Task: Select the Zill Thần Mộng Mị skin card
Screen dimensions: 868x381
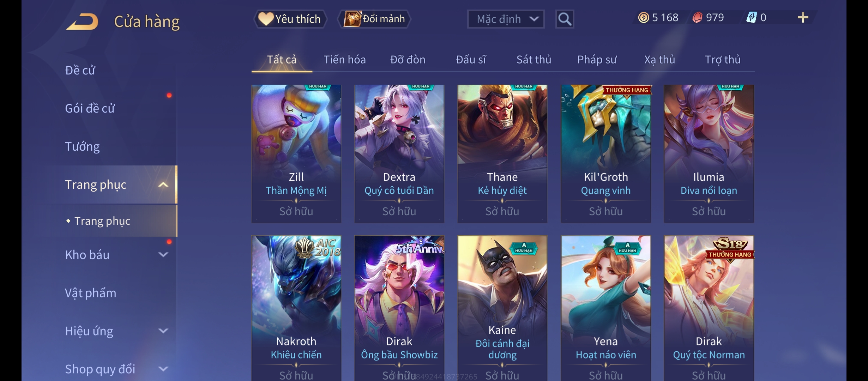Action: point(296,153)
